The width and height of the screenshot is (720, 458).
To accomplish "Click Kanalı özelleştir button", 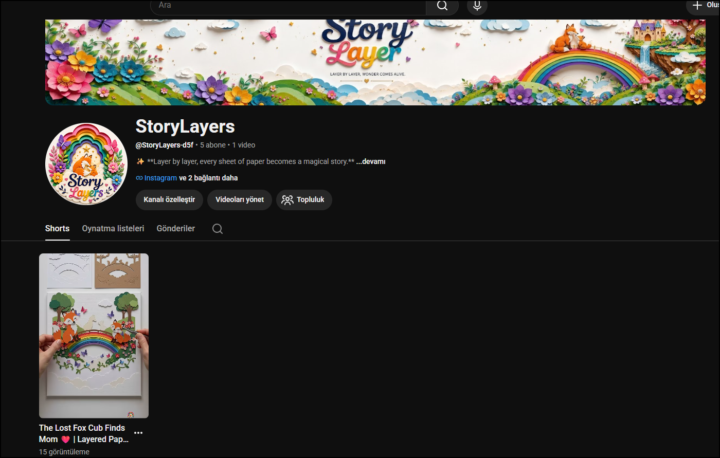I will (169, 200).
